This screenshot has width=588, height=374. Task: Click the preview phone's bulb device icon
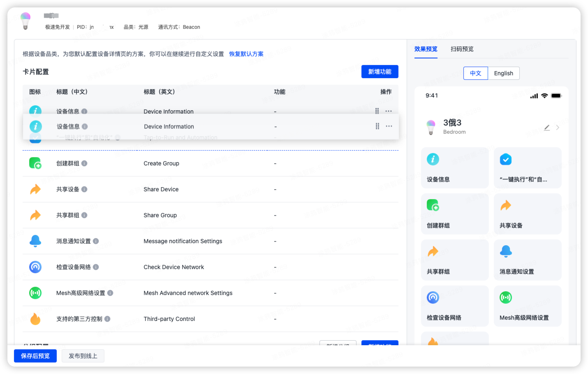click(x=431, y=128)
